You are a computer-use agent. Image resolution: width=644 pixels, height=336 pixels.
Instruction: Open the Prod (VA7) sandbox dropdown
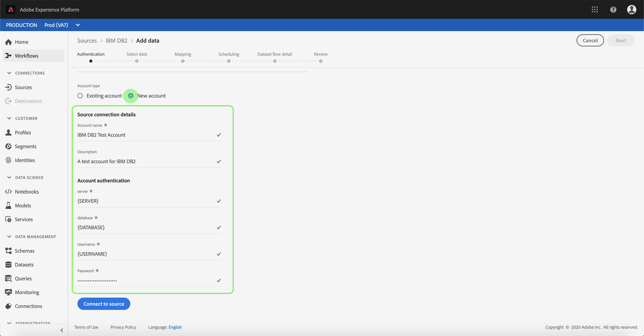78,25
